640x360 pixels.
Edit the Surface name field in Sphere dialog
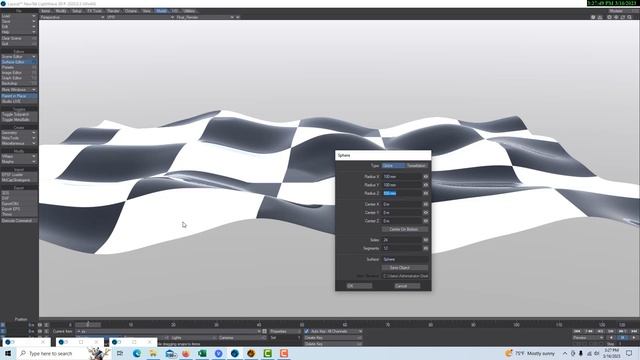click(x=405, y=259)
